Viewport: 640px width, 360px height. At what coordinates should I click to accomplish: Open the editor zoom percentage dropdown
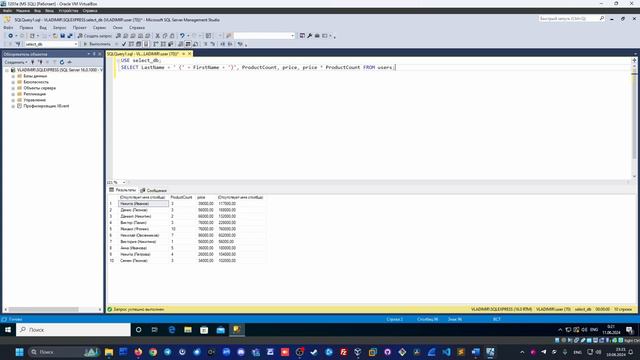[124, 182]
